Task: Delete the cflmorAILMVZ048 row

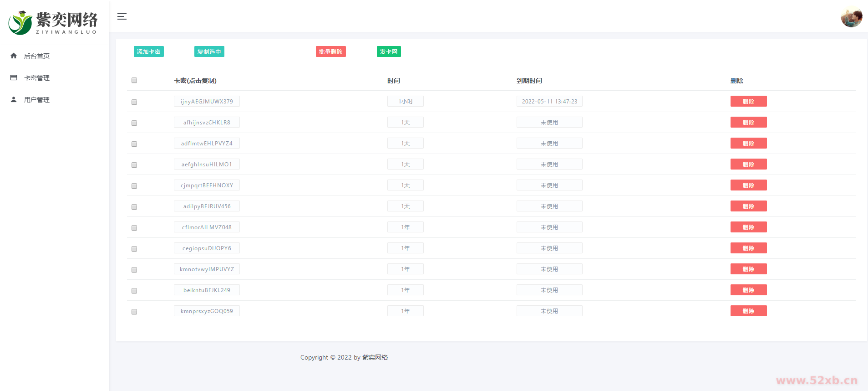Action: 748,227
